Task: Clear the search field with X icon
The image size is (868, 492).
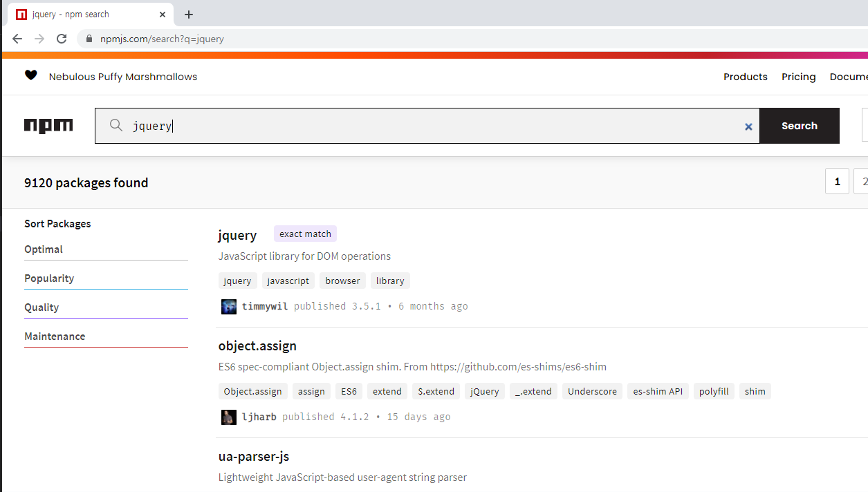Action: coord(748,126)
